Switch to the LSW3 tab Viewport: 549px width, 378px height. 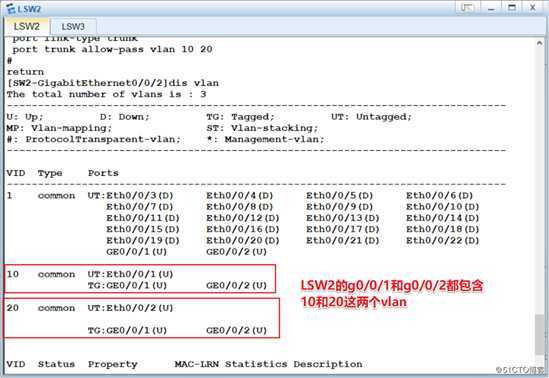coord(73,27)
